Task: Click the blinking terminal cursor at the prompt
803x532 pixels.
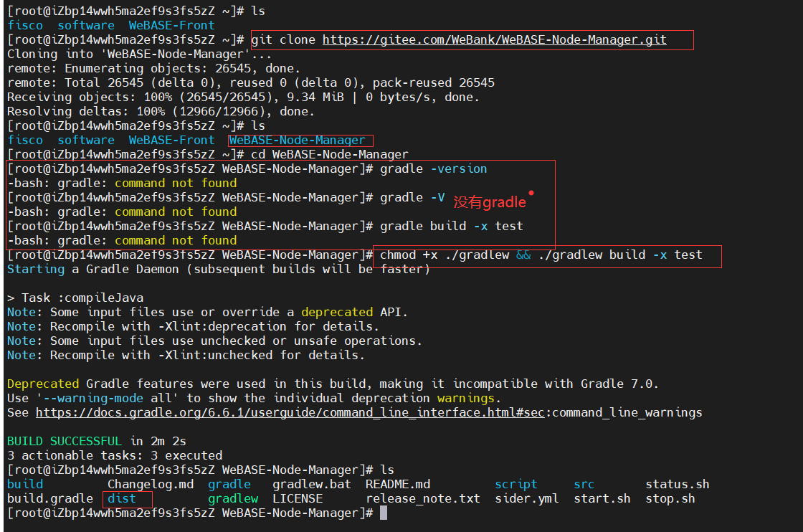Action: pos(384,513)
